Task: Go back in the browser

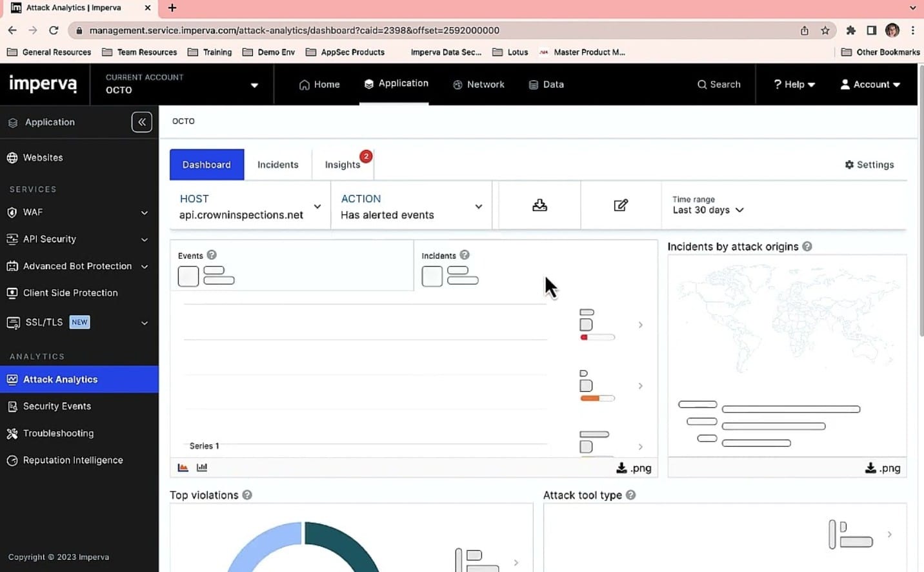Action: (12, 30)
